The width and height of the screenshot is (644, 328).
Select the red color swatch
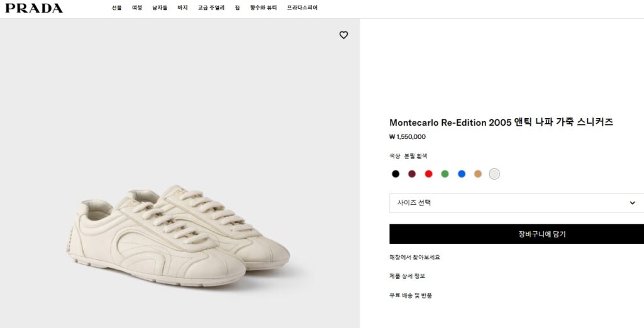pyautogui.click(x=428, y=174)
